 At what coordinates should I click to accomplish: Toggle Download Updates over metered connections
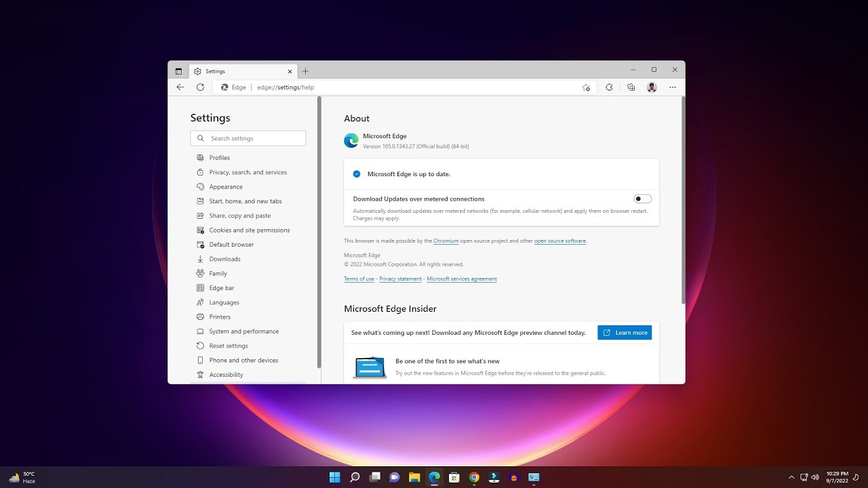click(x=642, y=199)
